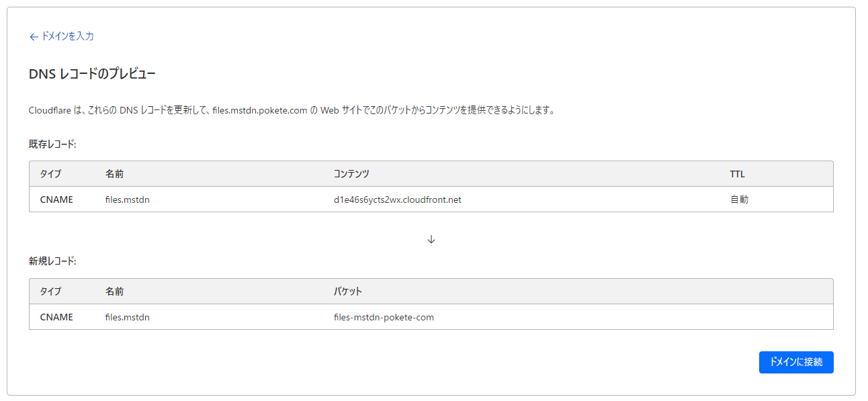This screenshot has width=868, height=401.
Task: Click files.mstdn in the new records row
Action: tap(128, 317)
